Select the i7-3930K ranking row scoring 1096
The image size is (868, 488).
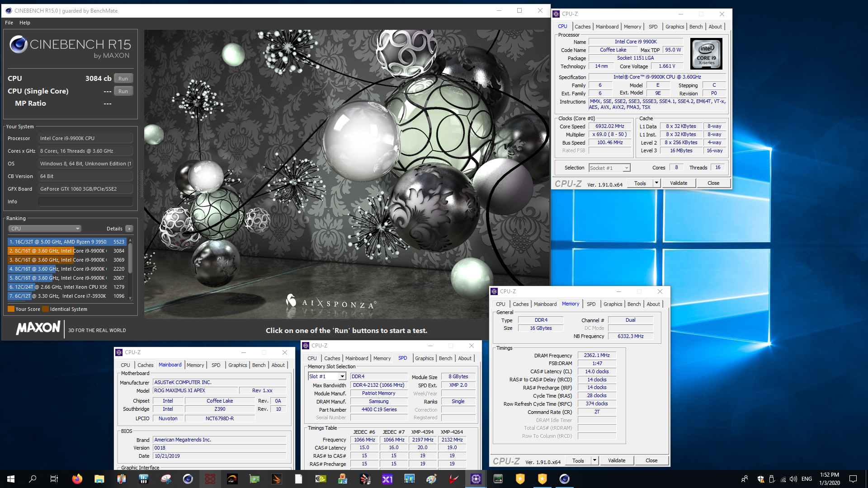(x=66, y=296)
